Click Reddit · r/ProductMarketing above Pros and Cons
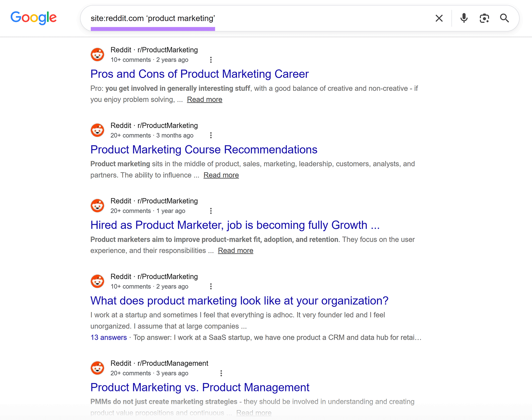The image size is (532, 420). (154, 50)
